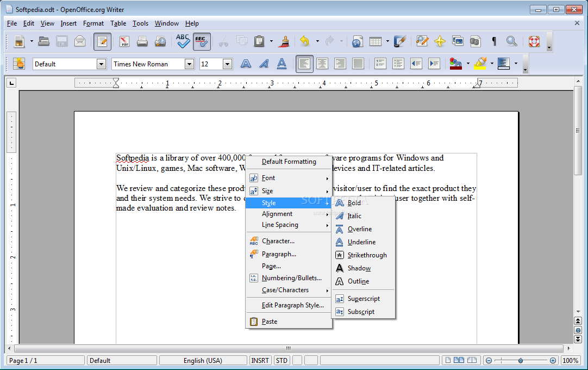
Task: Click the Hyperlink icon
Action: 358,41
